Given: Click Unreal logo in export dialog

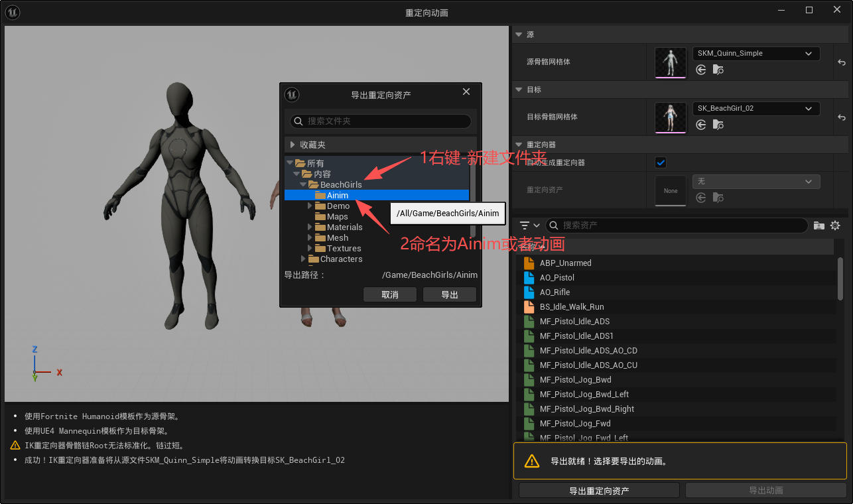Looking at the screenshot, I should tap(292, 95).
